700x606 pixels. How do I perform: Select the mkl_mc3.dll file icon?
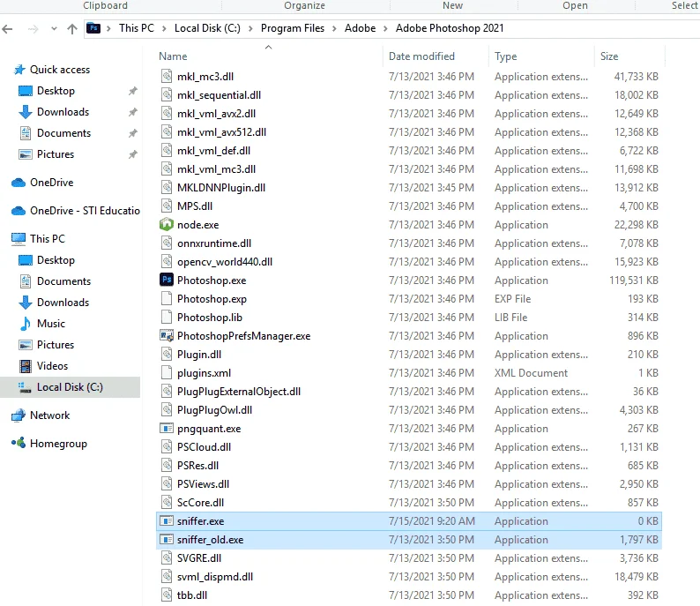pyautogui.click(x=166, y=77)
